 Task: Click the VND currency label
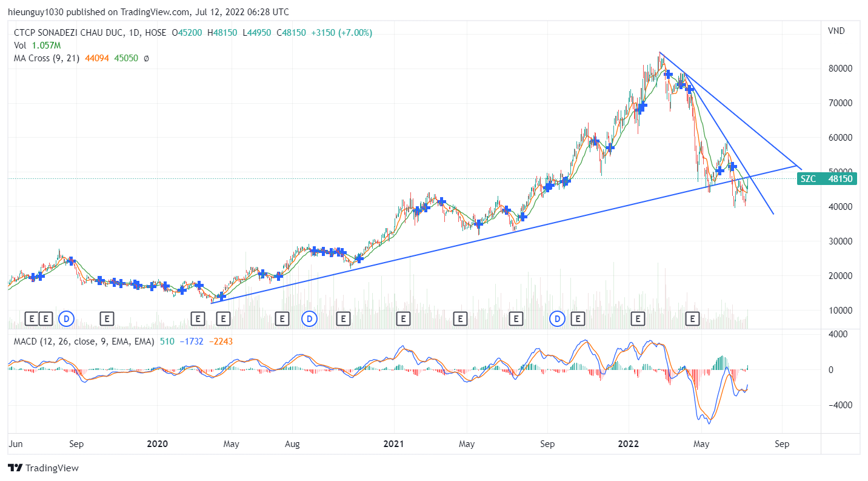[836, 30]
